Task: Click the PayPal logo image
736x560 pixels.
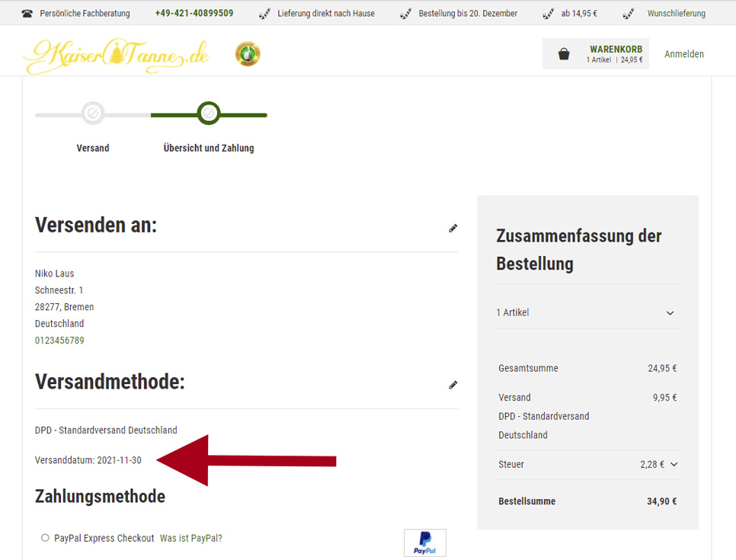Action: (x=424, y=542)
